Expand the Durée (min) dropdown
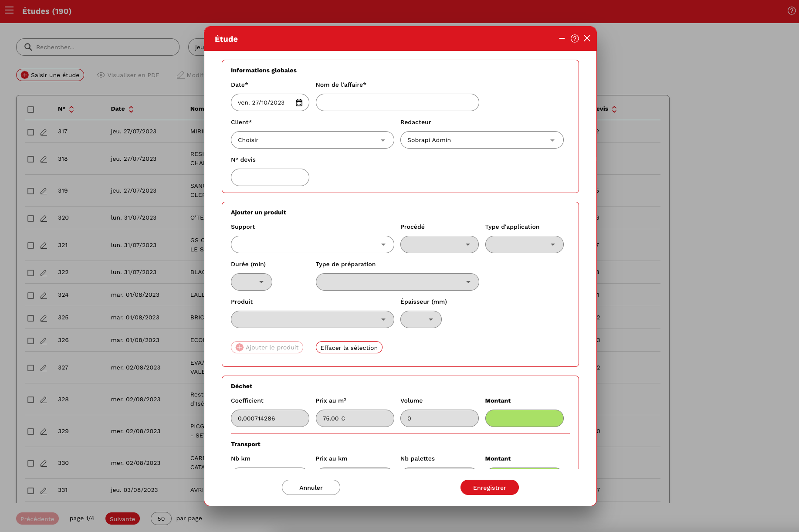 tap(251, 282)
